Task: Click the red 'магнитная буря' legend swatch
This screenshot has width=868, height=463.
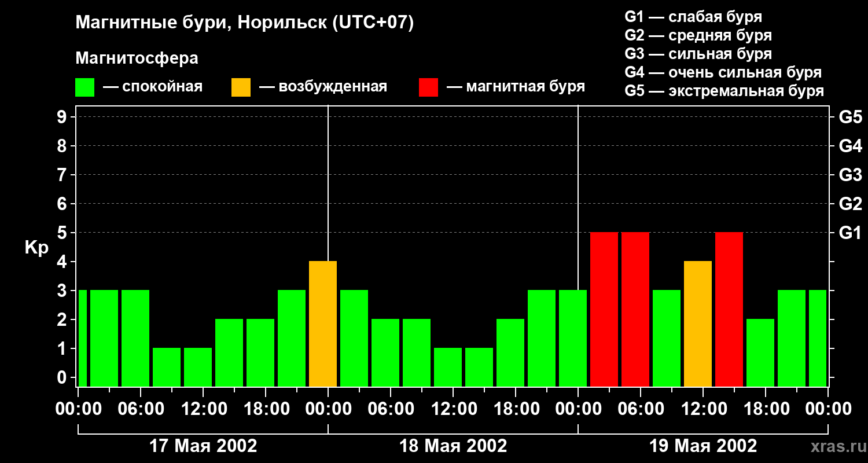Action: [x=428, y=87]
